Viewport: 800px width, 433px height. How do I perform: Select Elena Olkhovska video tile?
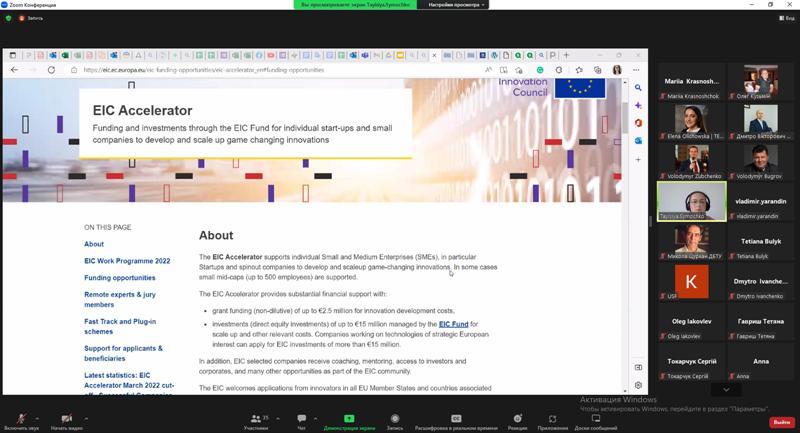click(691, 122)
